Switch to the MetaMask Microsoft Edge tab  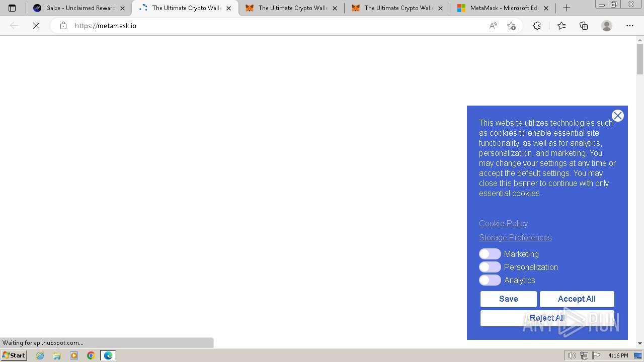coord(503,8)
